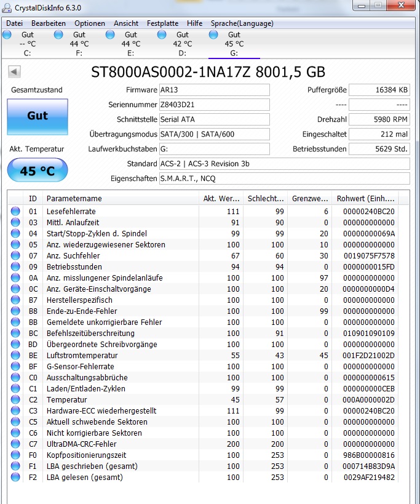Click the previous disk arrow button
420x504 pixels.
14,71
